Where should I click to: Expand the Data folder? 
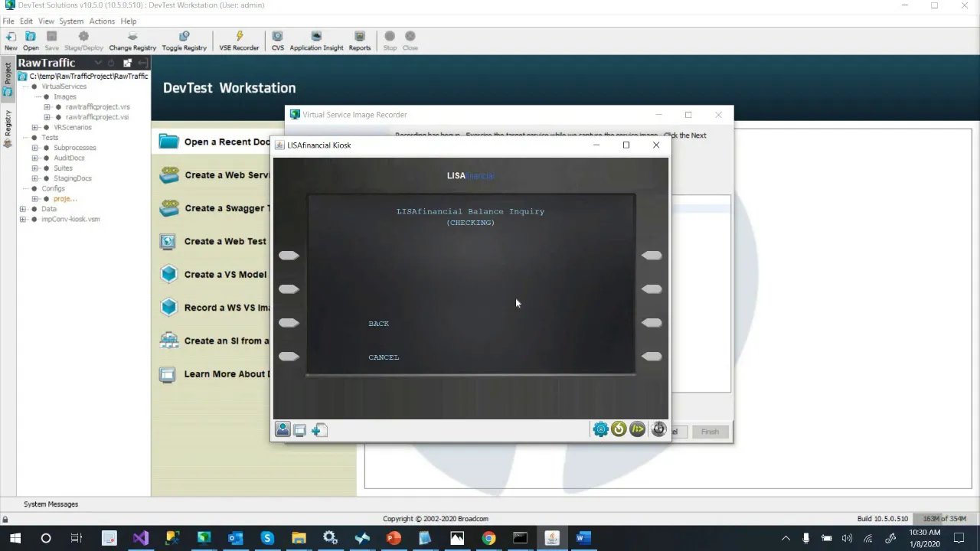[x=23, y=209]
